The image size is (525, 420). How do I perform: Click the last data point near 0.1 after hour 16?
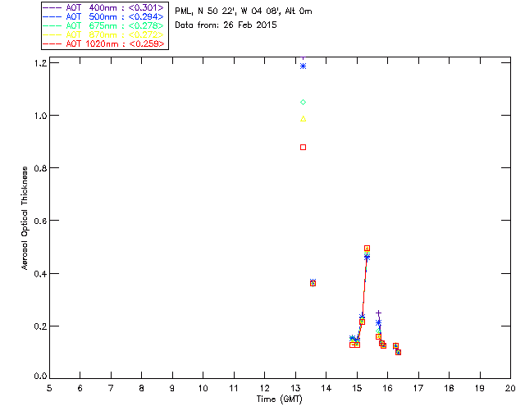(x=398, y=353)
